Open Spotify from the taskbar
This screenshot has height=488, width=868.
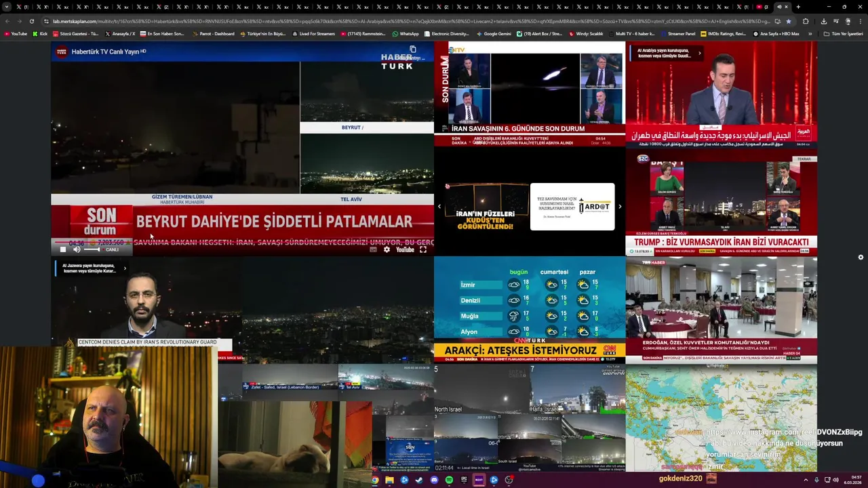[449, 480]
